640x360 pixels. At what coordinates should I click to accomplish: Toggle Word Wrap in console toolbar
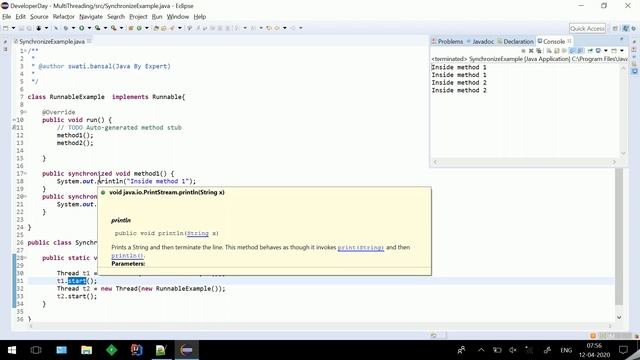[x=563, y=51]
